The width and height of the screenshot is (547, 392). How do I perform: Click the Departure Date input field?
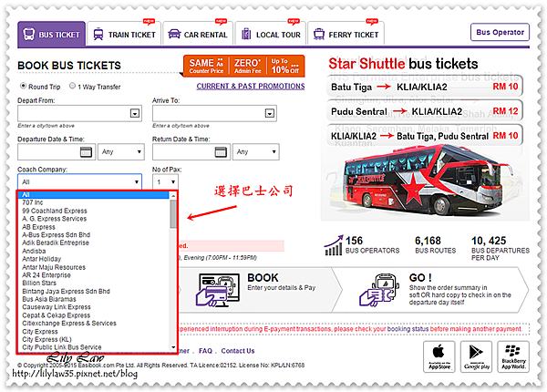(x=57, y=152)
